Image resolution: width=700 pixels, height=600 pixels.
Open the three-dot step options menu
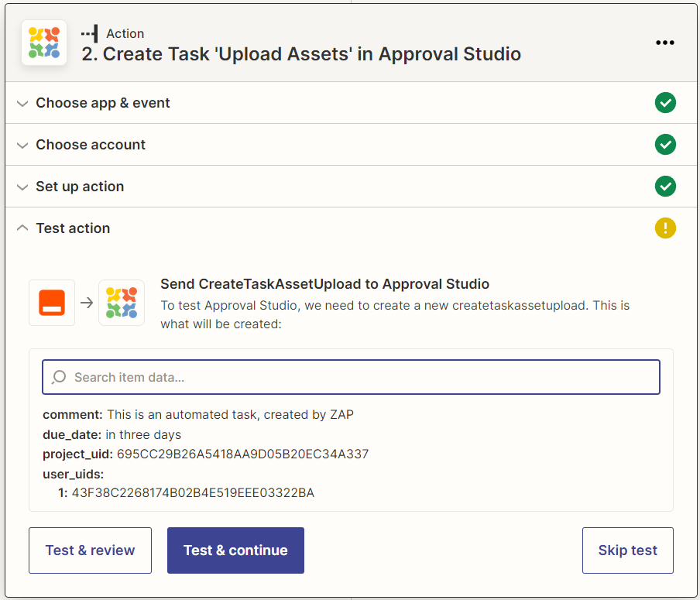coord(664,43)
